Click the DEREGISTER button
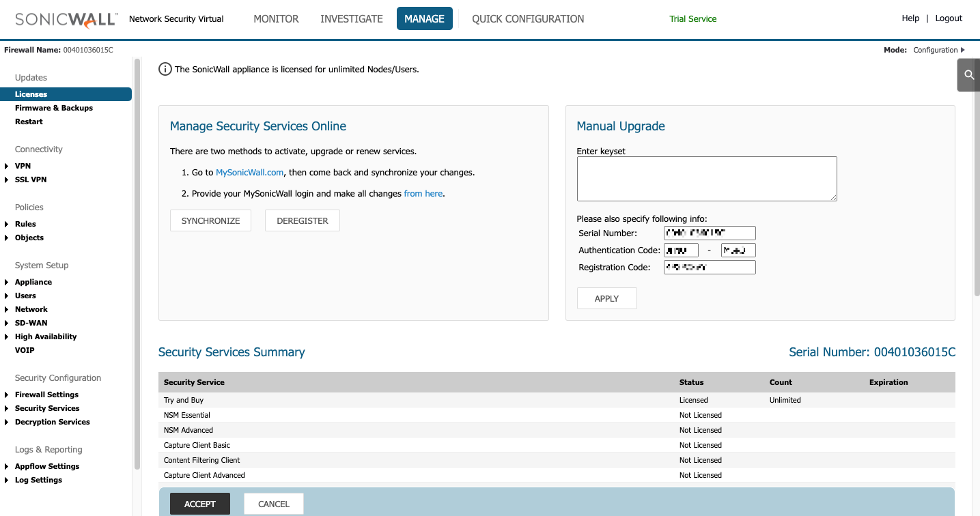 [x=303, y=221]
